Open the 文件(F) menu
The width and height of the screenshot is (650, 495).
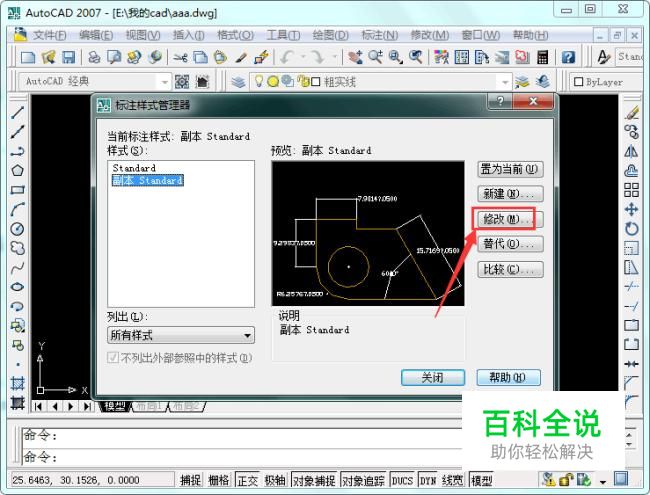click(x=50, y=35)
